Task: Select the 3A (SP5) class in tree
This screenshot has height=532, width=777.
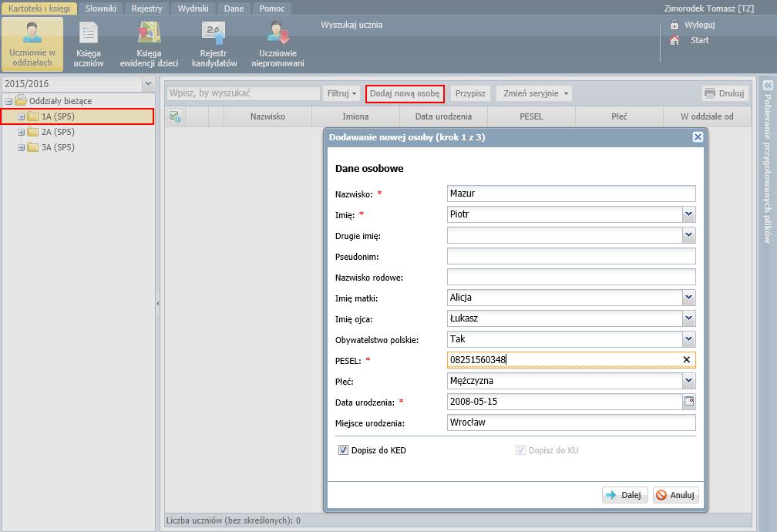Action: (x=58, y=147)
